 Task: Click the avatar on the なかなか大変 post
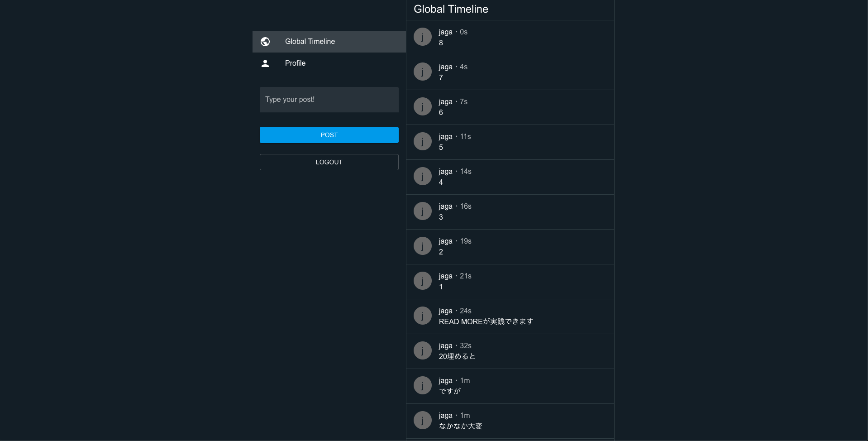click(423, 420)
